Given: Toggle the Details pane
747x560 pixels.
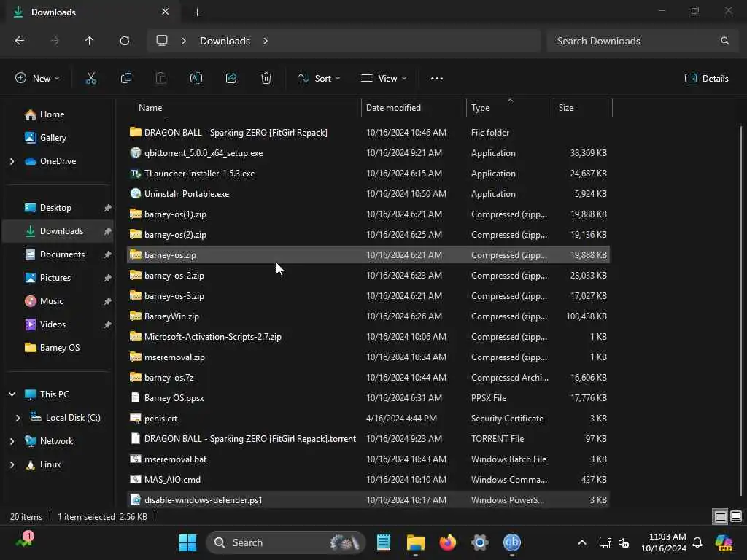Looking at the screenshot, I should (x=706, y=79).
